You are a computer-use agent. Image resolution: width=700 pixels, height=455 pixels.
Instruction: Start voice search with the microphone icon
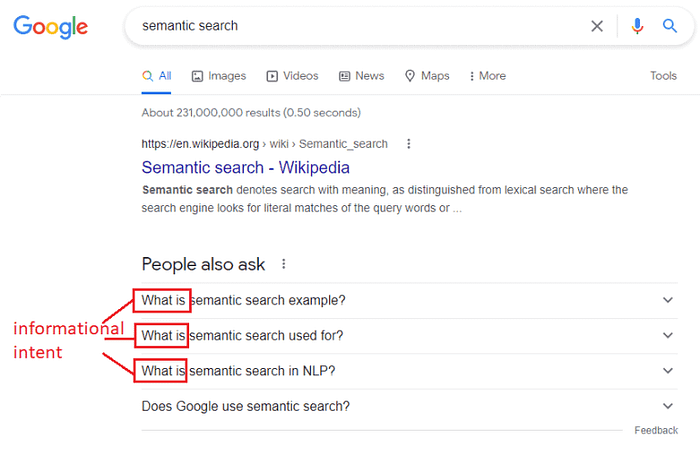(637, 26)
